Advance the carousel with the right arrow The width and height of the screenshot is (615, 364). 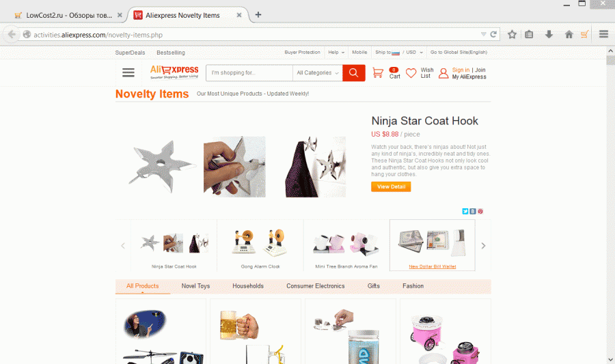click(483, 246)
